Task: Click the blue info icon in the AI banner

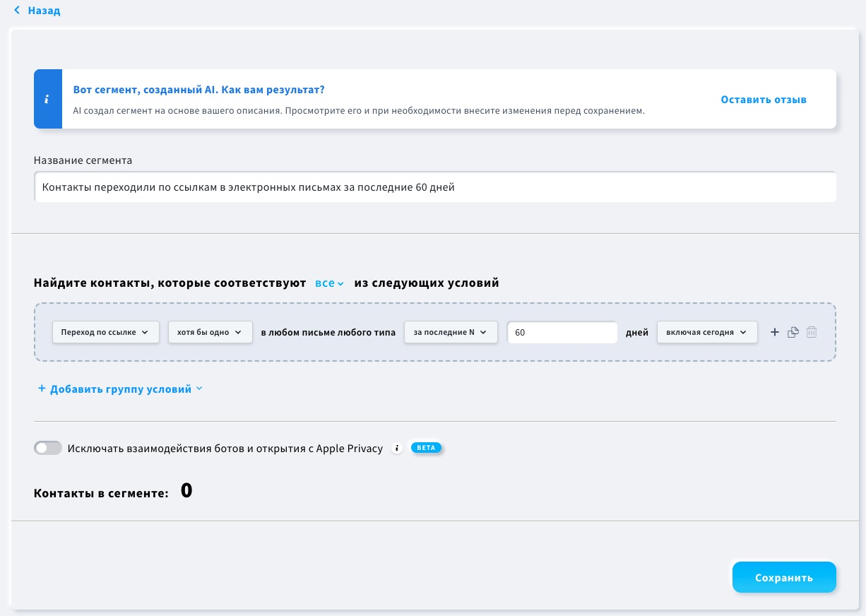Action: click(x=47, y=99)
